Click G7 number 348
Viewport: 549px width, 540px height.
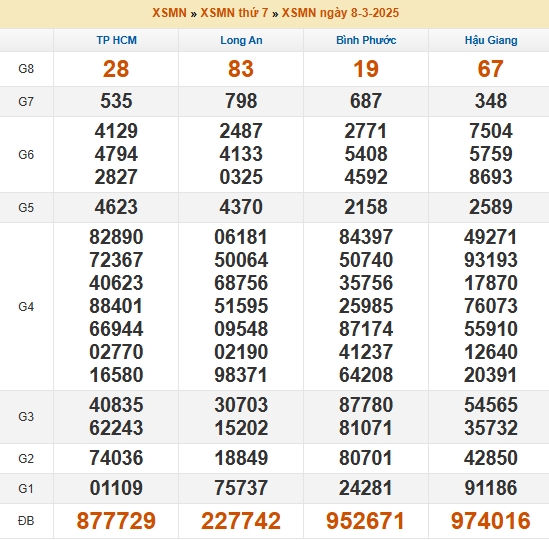(491, 101)
